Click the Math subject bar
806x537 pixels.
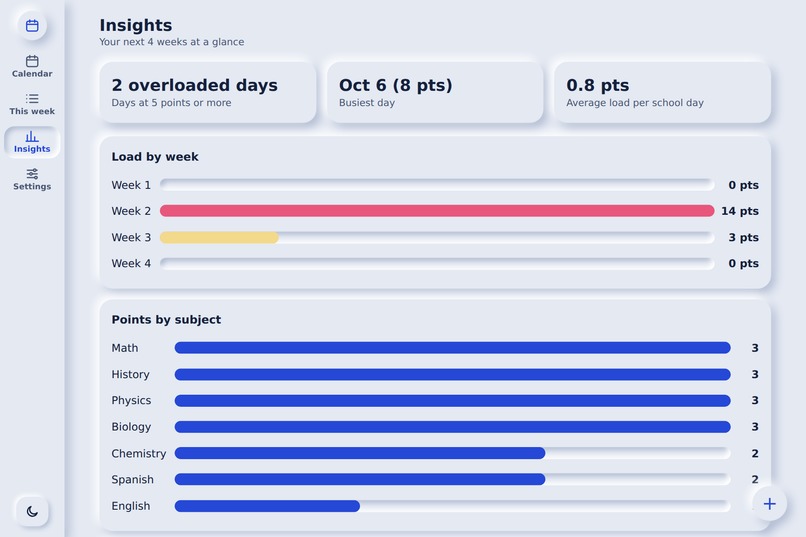[452, 348]
